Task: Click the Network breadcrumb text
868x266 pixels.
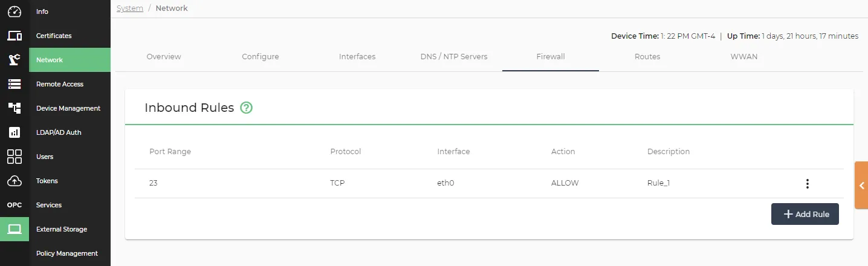Action: [172, 8]
